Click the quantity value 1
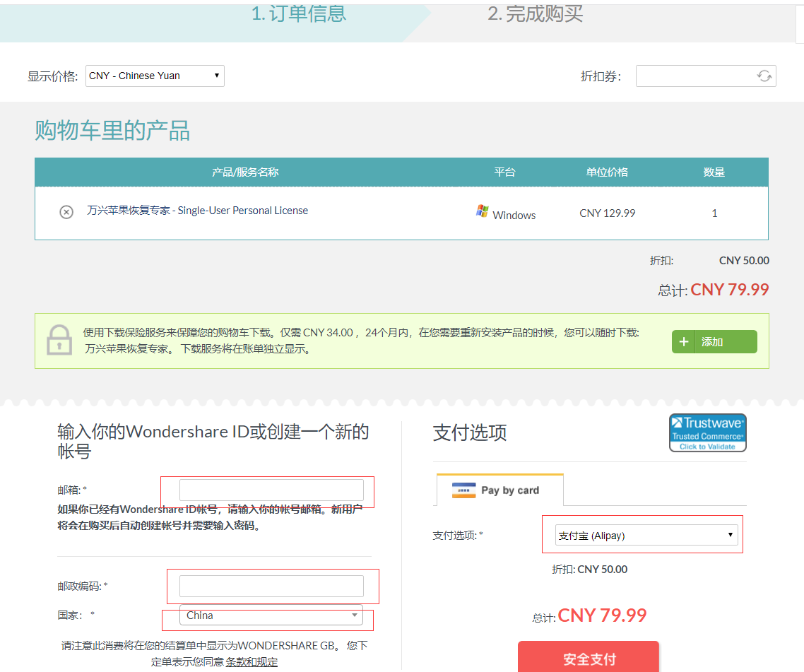This screenshot has height=672, width=804. coord(714,213)
